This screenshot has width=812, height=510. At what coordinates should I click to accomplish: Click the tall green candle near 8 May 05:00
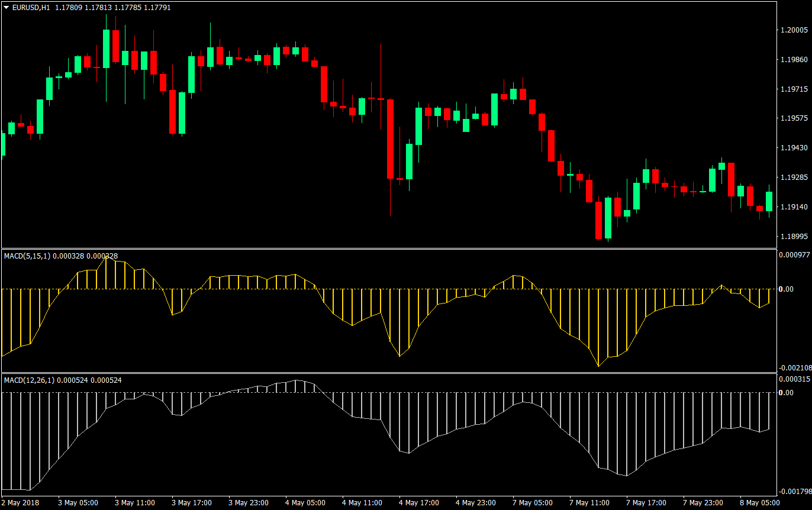(x=768, y=201)
